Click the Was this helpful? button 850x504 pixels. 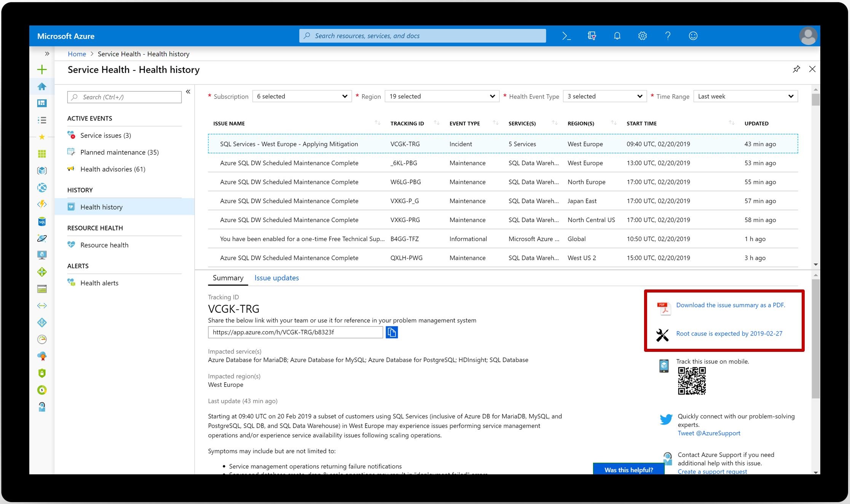(x=628, y=470)
